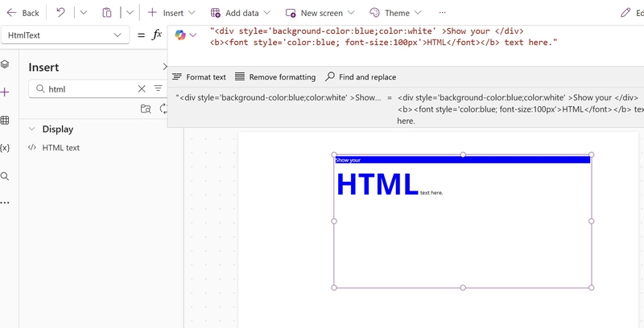Open the Add data menu
The image size is (644, 328).
click(x=240, y=13)
